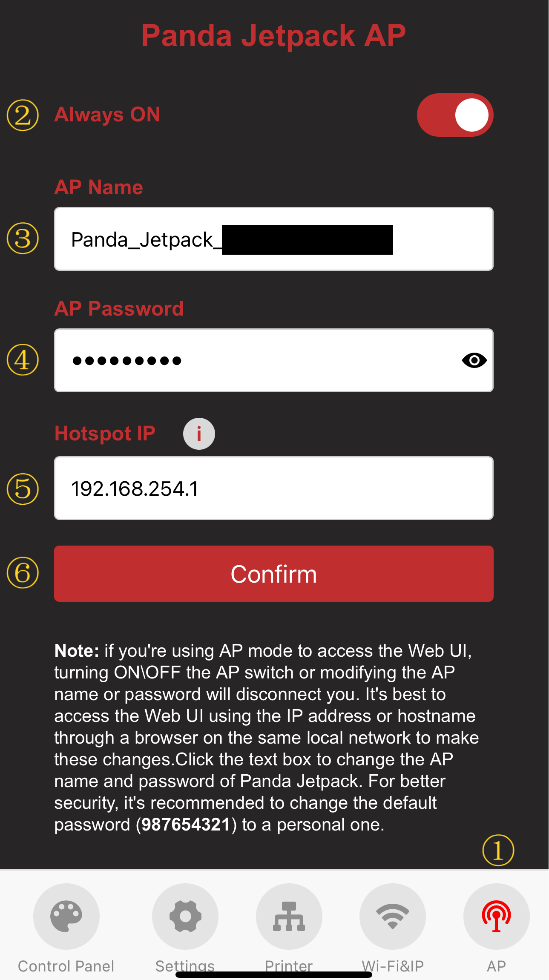The height and width of the screenshot is (980, 549).
Task: Open the Printer network icon
Action: click(289, 916)
